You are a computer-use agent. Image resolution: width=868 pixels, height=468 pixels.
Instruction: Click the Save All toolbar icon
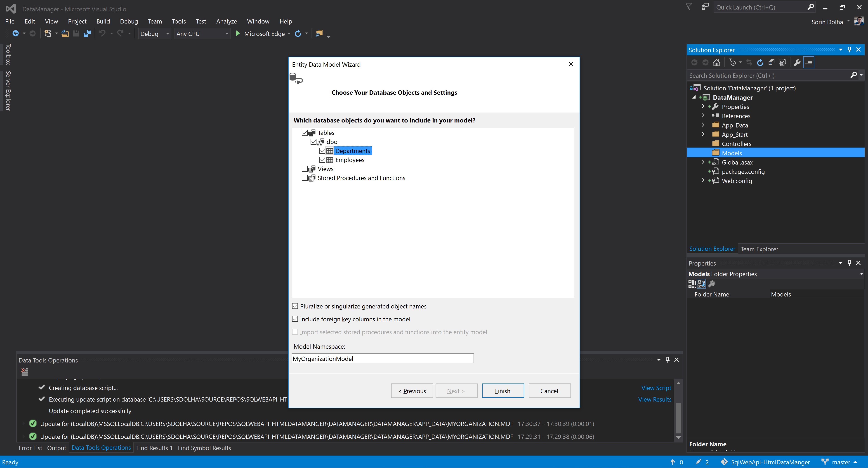pos(87,33)
